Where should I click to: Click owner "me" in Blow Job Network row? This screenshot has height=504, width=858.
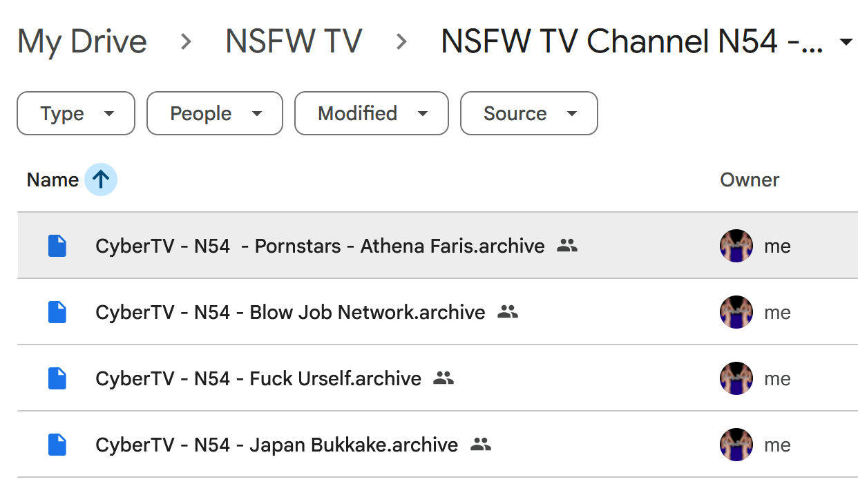777,313
